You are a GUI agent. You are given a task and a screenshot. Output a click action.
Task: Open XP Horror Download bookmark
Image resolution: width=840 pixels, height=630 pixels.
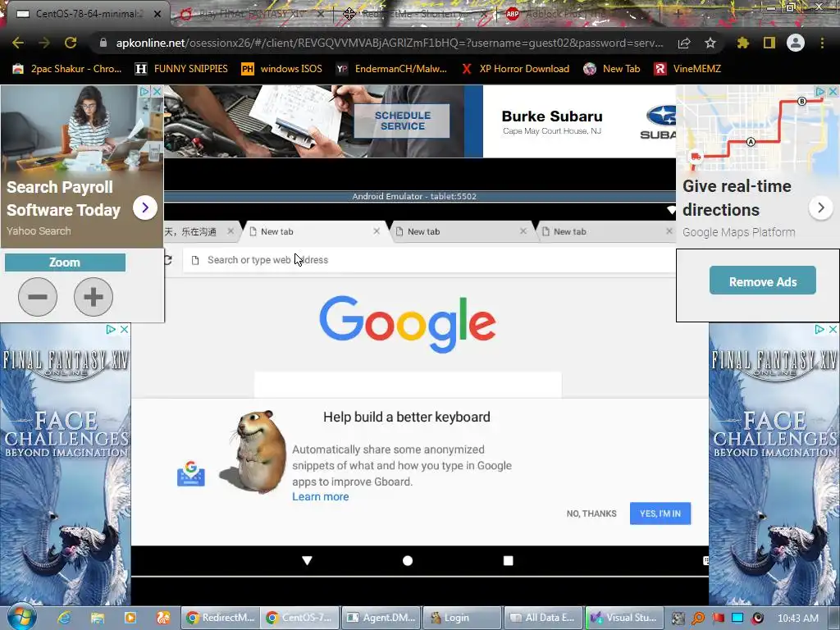coord(515,69)
